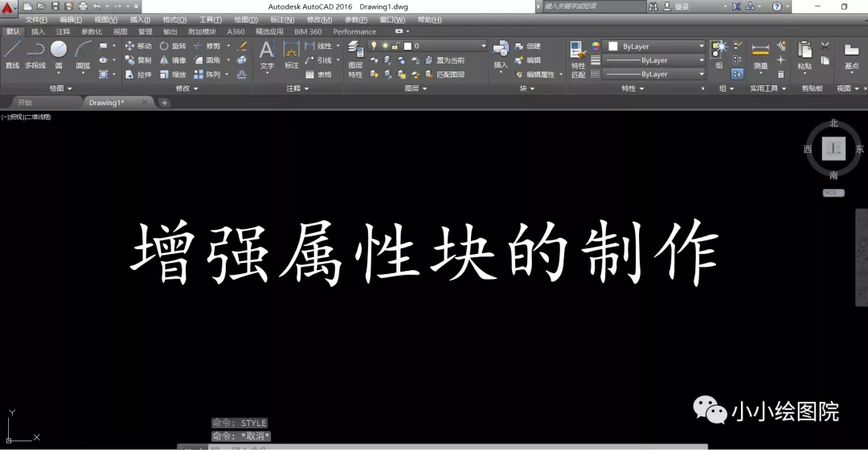Click the 缩放 (Scale) tool
The width and height of the screenshot is (868, 450).
[x=173, y=74]
